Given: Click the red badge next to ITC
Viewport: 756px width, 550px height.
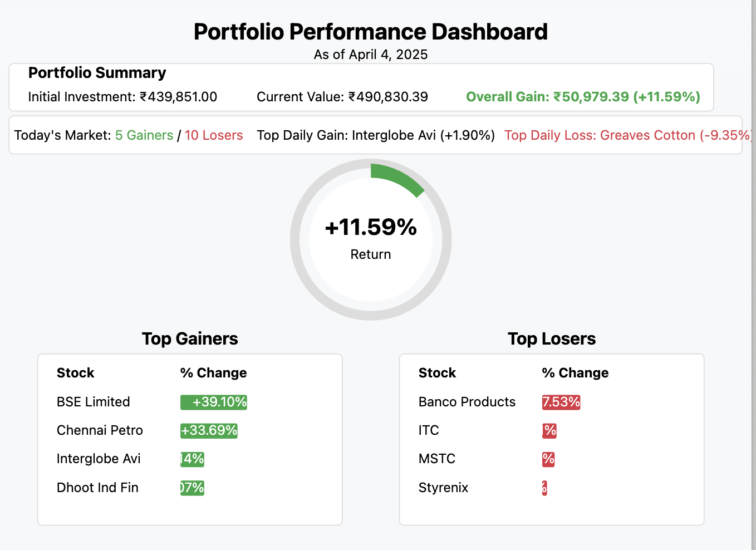Looking at the screenshot, I should coord(549,430).
